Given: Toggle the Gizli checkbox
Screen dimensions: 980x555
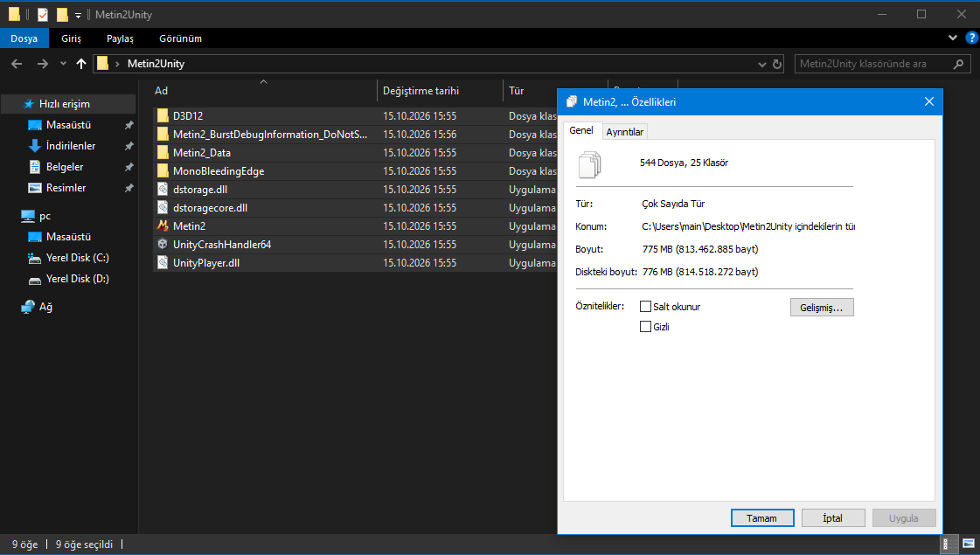Looking at the screenshot, I should 646,326.
